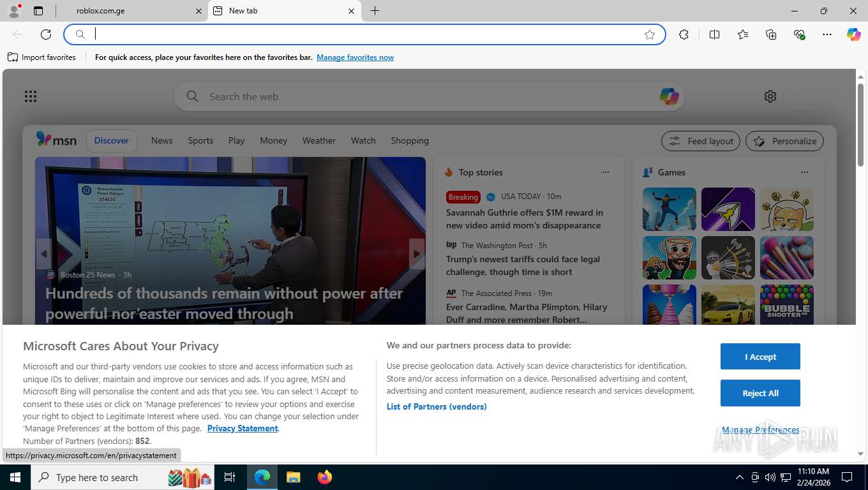The height and width of the screenshot is (490, 868).
Task: Select the Discover tab
Action: (x=112, y=140)
